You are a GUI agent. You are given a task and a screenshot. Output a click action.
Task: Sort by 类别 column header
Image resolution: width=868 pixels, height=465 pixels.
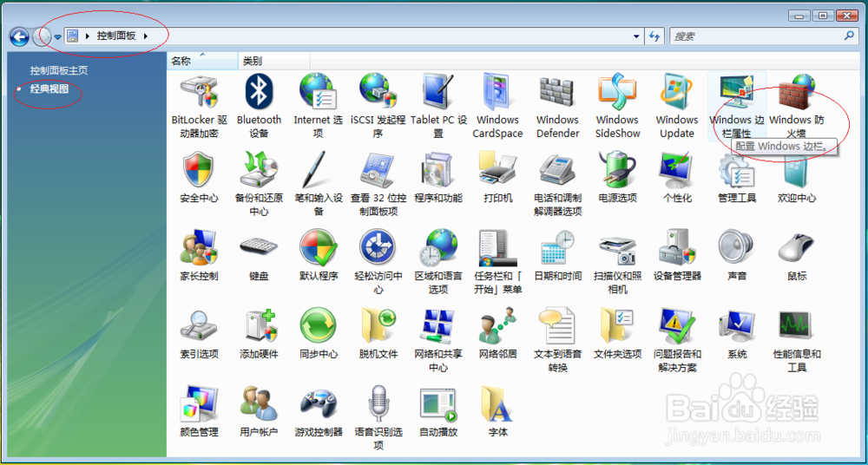[274, 61]
